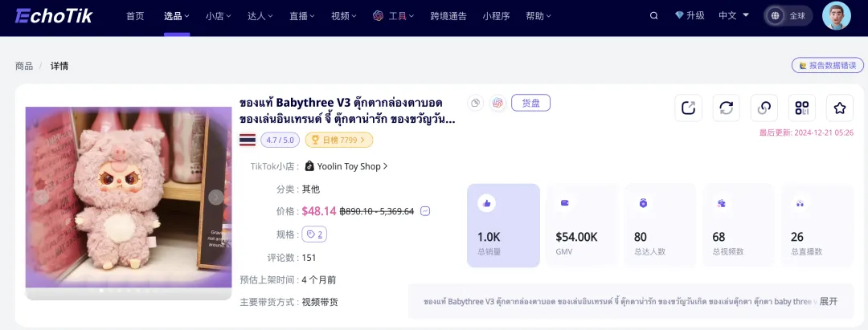Click the user avatar picture
This screenshot has width=868, height=330.
pos(837,15)
